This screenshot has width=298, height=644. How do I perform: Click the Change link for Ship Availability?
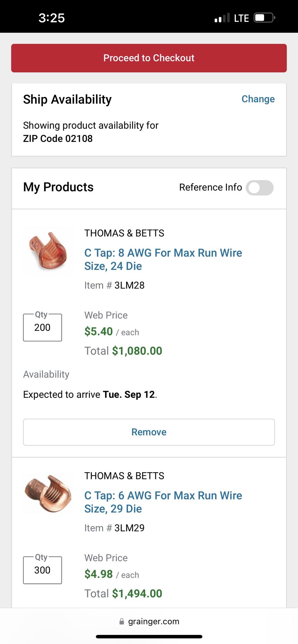coord(258,99)
